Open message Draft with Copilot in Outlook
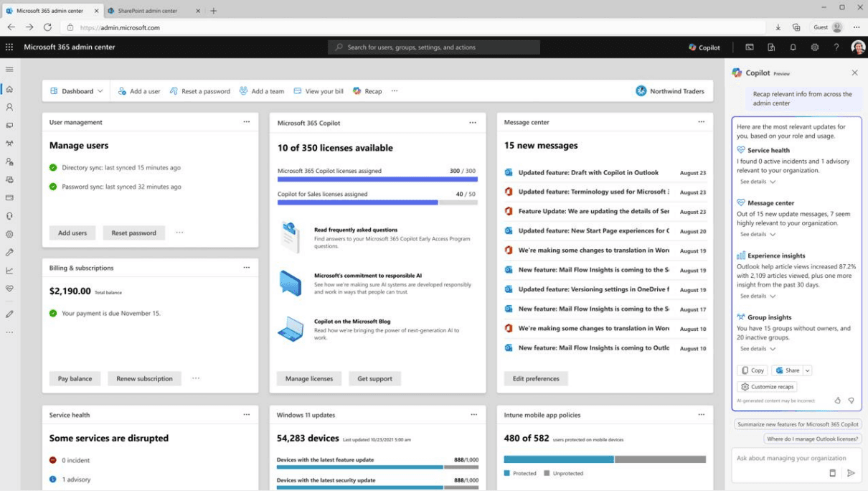 point(588,172)
